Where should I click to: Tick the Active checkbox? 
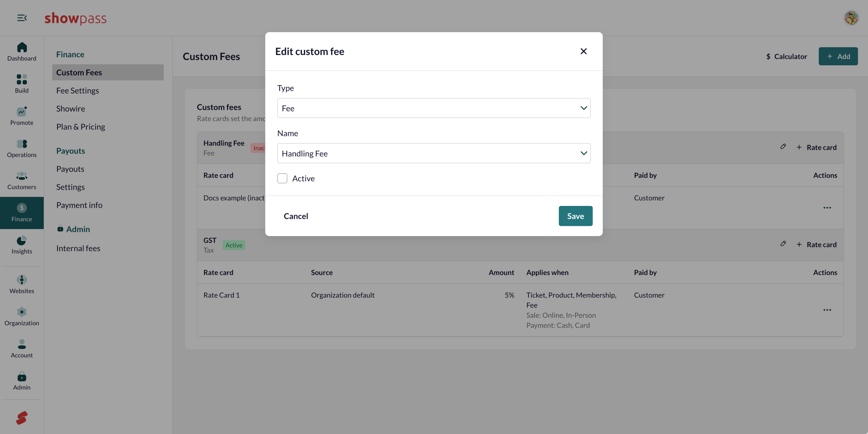282,178
